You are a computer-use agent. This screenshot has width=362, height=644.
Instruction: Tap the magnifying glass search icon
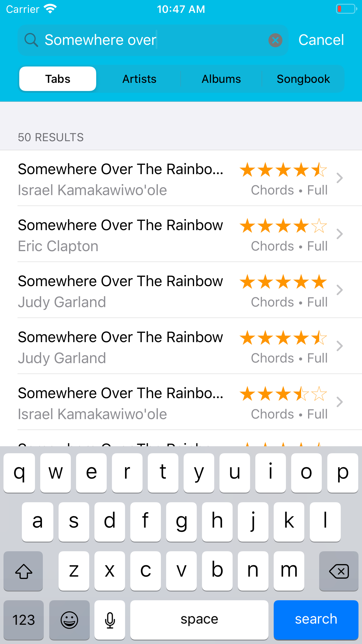pyautogui.click(x=31, y=40)
